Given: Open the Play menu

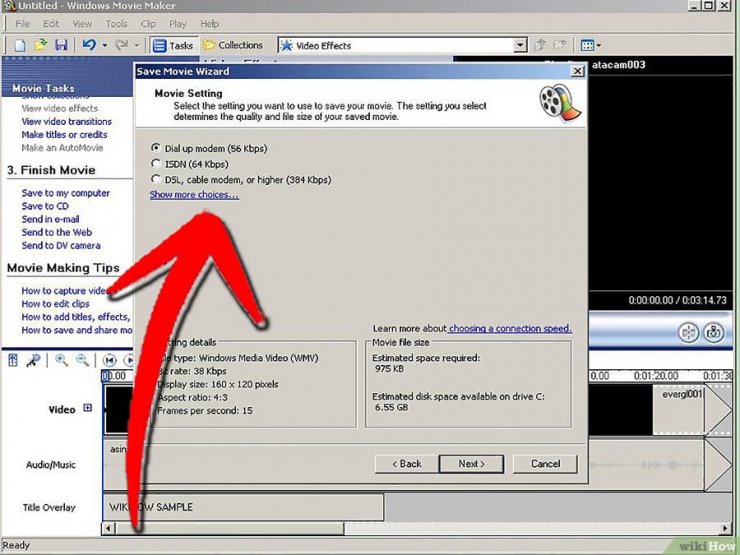Looking at the screenshot, I should (178, 24).
